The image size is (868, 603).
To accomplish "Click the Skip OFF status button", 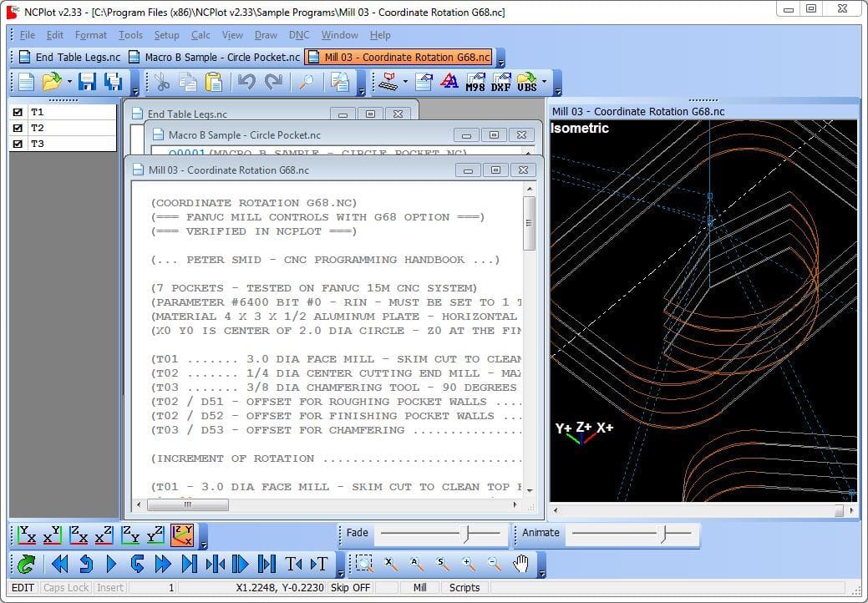I will (x=351, y=588).
